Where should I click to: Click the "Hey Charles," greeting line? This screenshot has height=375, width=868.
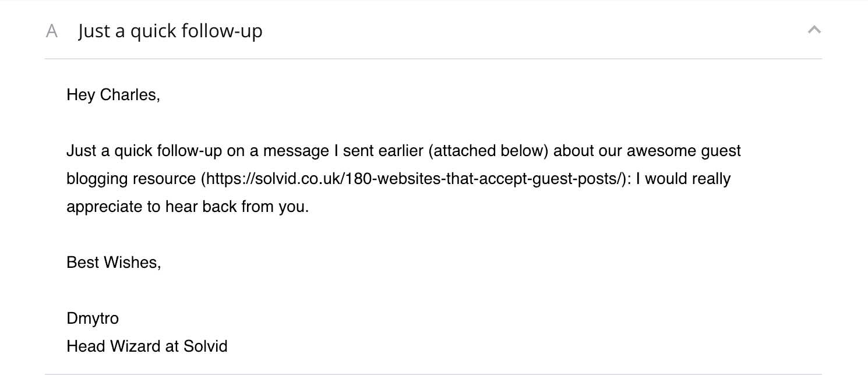coord(113,94)
